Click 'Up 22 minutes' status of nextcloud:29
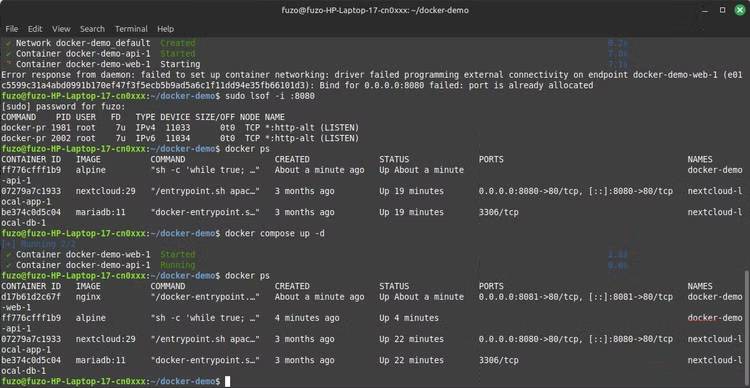The height and width of the screenshot is (388, 750). [x=411, y=339]
